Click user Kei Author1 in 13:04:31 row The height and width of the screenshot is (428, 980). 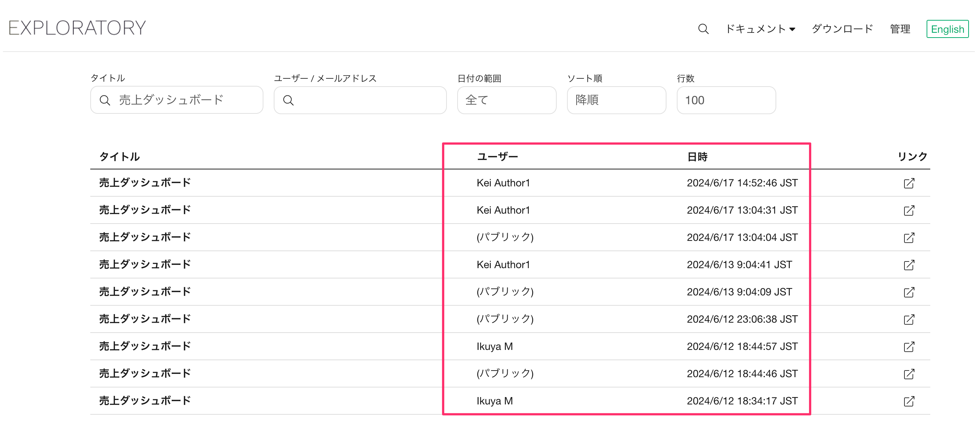pyautogui.click(x=503, y=210)
